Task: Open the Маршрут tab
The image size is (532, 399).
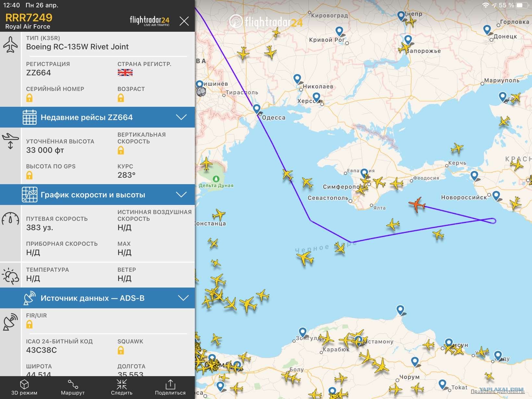Action: click(73, 387)
